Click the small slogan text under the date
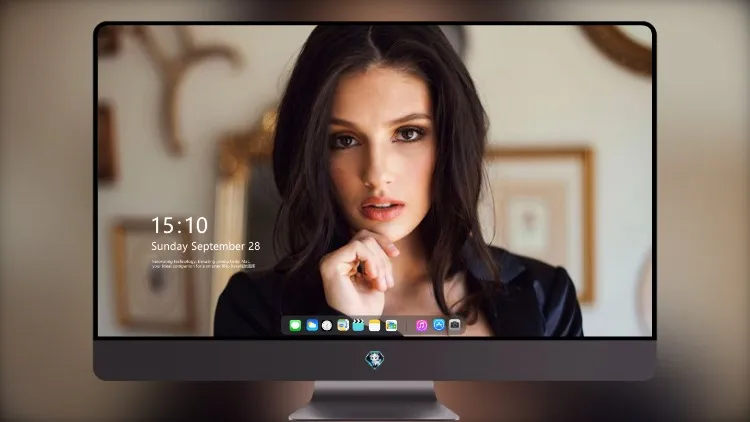Screen dimensions: 750x422 pyautogui.click(x=203, y=264)
